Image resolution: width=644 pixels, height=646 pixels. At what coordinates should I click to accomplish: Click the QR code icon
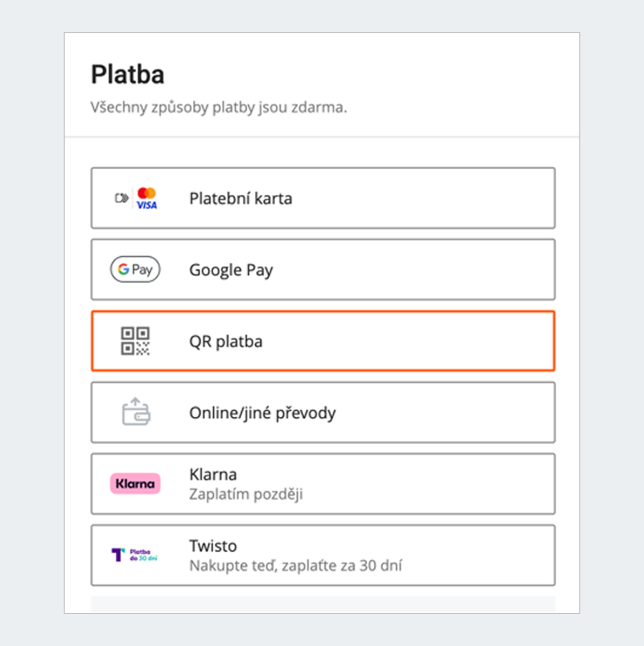(x=135, y=341)
